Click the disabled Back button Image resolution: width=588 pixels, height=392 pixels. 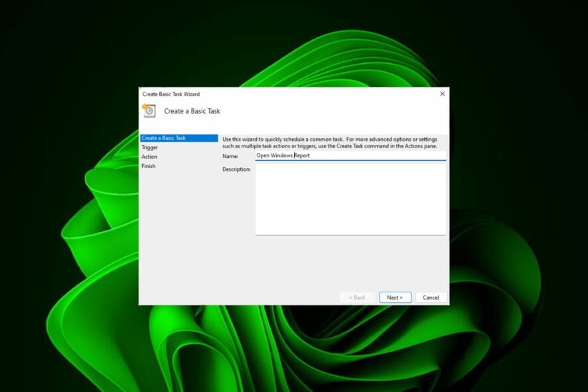[356, 297]
